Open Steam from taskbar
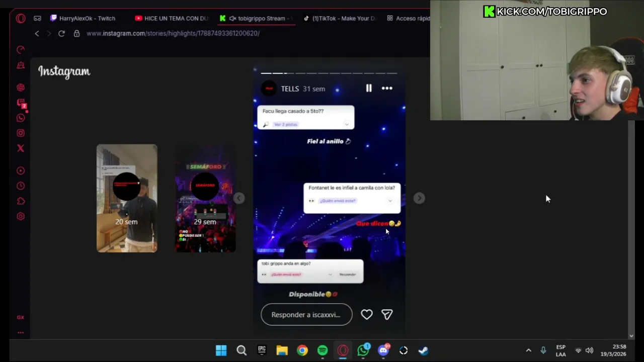This screenshot has height=362, width=644. 424,350
